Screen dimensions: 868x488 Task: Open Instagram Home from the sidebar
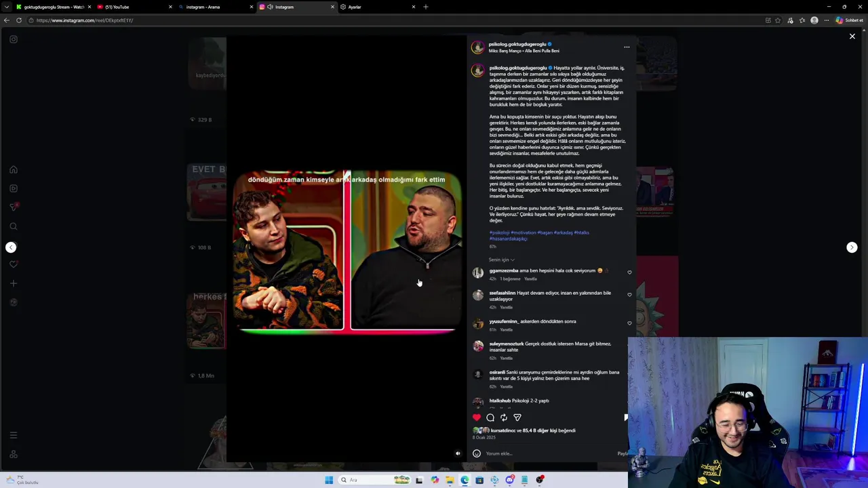pos(14,169)
